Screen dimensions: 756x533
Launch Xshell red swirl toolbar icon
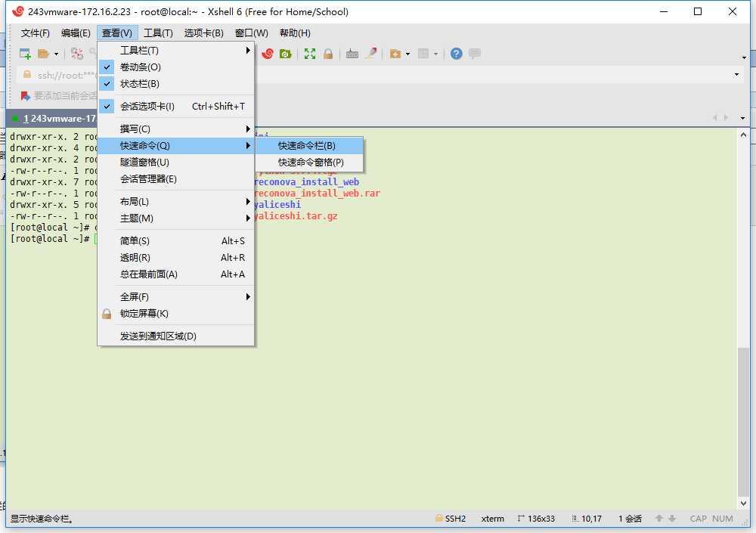pos(268,54)
